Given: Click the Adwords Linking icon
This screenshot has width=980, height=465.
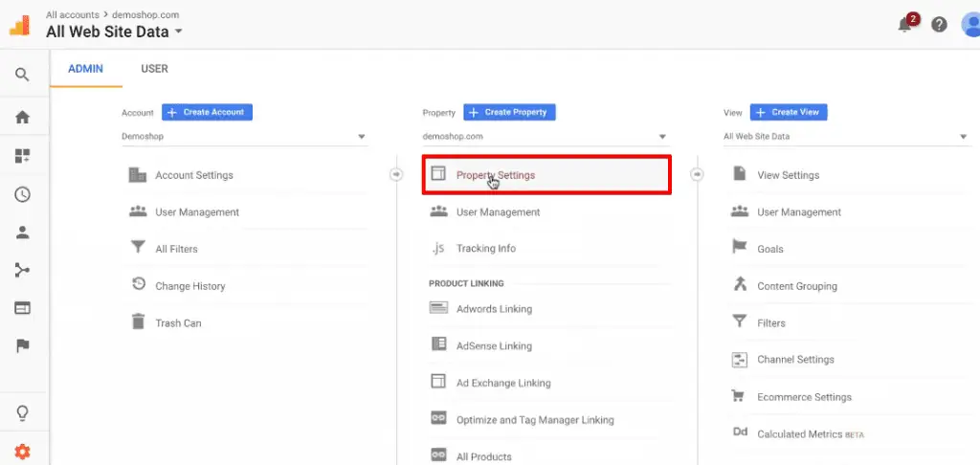Looking at the screenshot, I should pos(438,308).
